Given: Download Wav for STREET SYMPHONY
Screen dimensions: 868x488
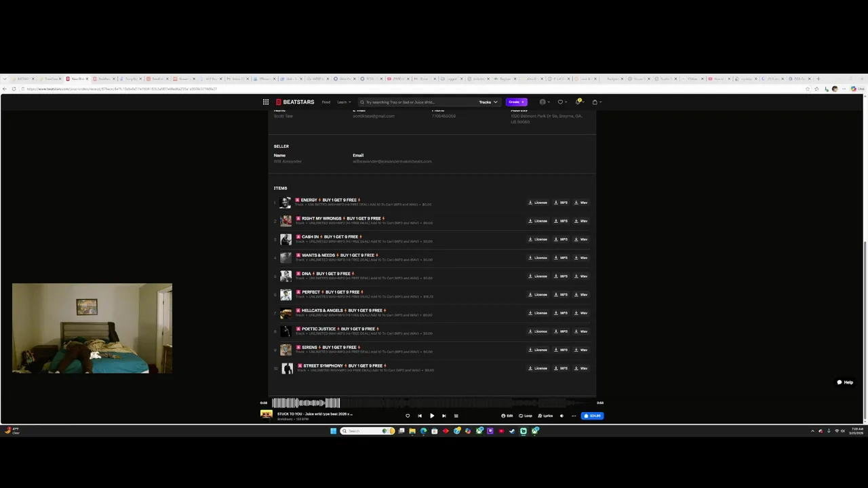Looking at the screenshot, I should (x=581, y=368).
